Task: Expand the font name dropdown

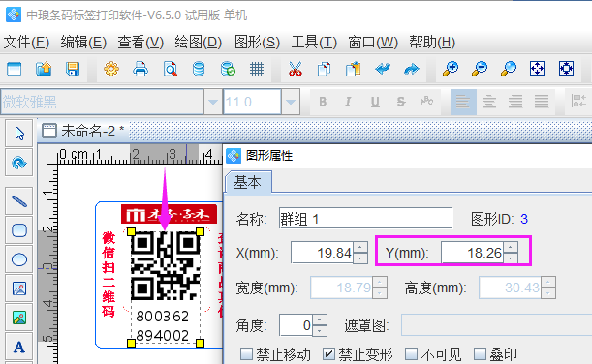Action: 213,102
